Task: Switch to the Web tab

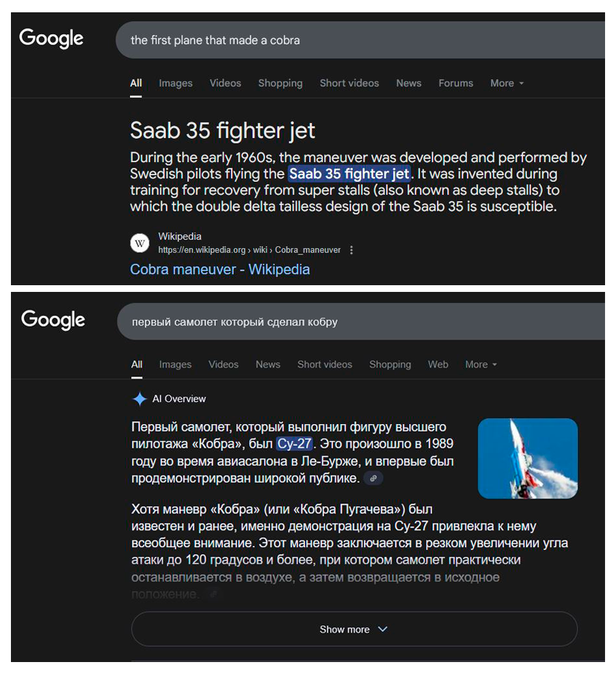Action: tap(438, 365)
